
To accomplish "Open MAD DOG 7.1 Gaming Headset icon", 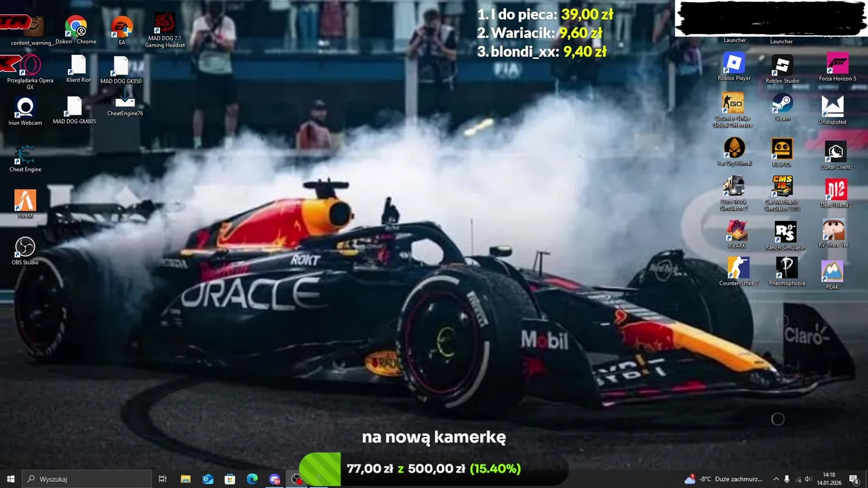I will (165, 30).
